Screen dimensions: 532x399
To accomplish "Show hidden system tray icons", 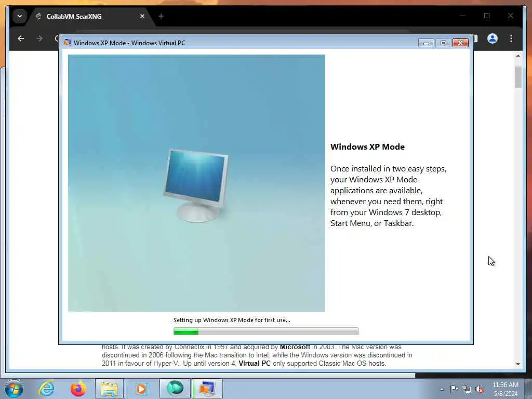I will coord(442,389).
